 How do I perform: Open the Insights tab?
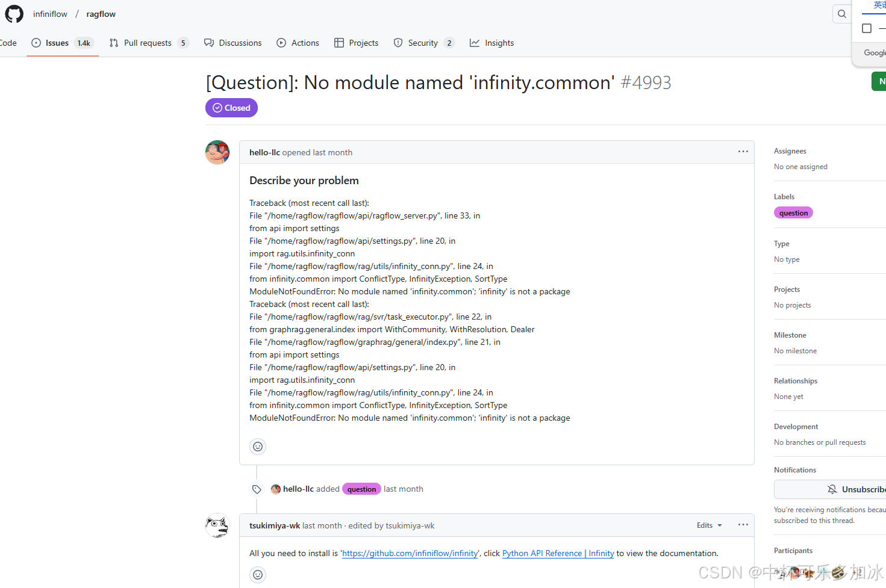click(492, 43)
